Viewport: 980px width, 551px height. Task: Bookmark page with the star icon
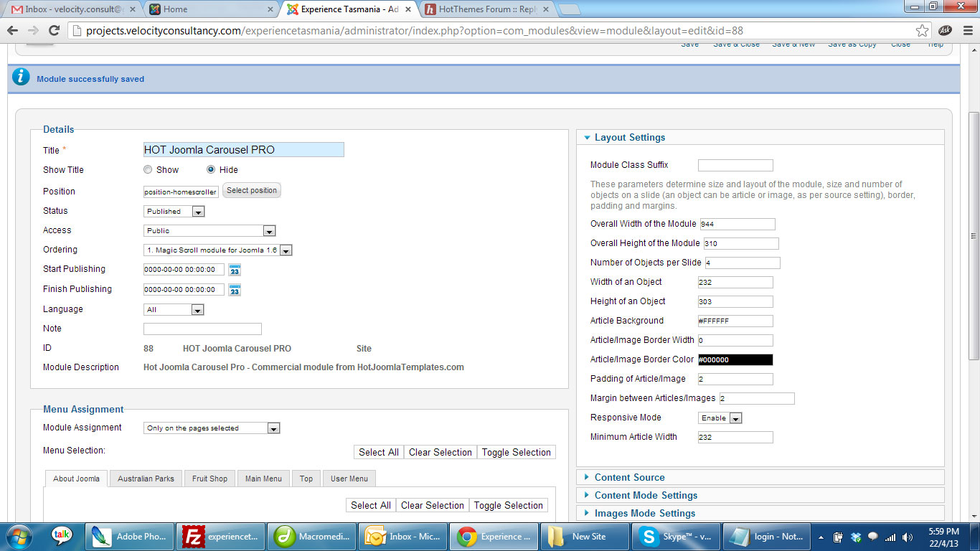922,31
